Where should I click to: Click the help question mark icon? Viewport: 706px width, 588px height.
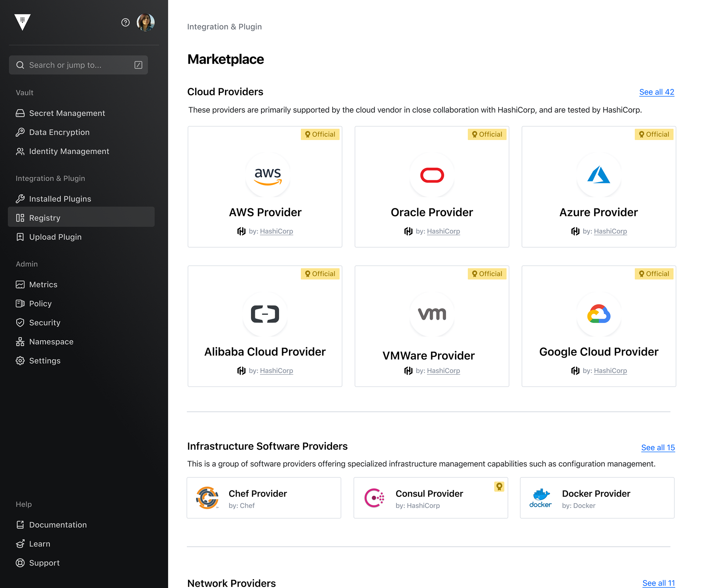point(125,23)
